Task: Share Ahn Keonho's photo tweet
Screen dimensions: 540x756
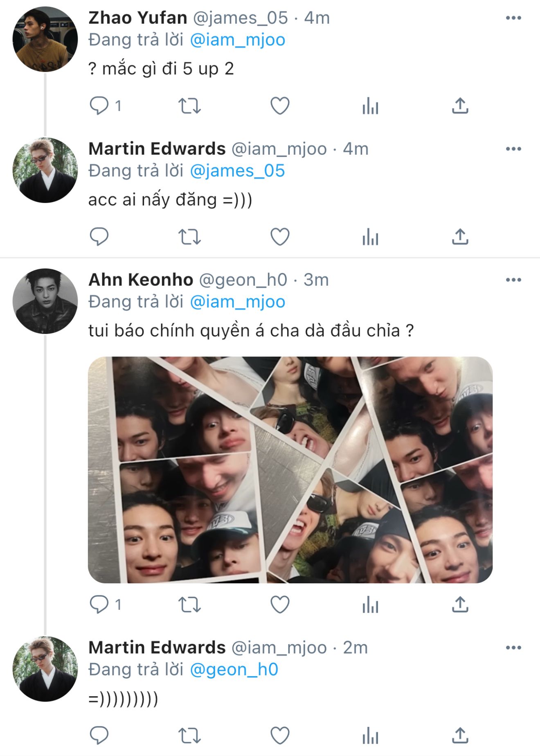Action: click(460, 605)
